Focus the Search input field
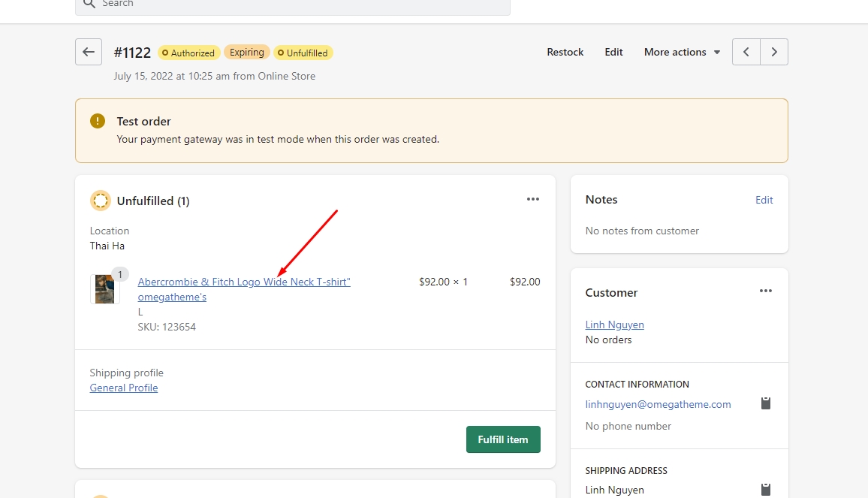Viewport: 868px width, 498px height. click(300, 5)
